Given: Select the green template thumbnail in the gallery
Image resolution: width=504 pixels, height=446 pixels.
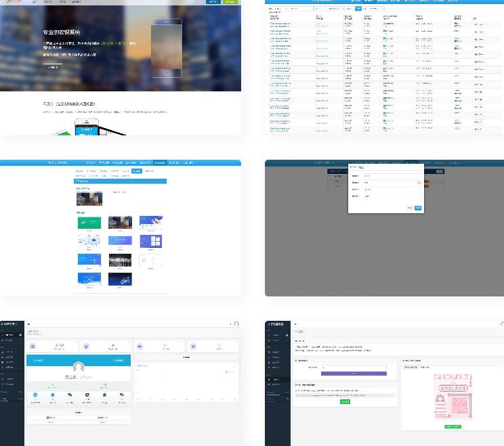Looking at the screenshot, I should pos(89,222).
